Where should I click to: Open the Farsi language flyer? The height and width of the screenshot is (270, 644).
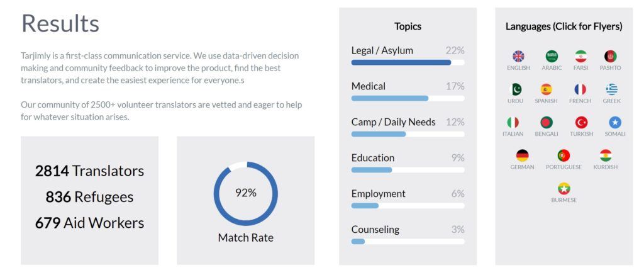pyautogui.click(x=580, y=57)
